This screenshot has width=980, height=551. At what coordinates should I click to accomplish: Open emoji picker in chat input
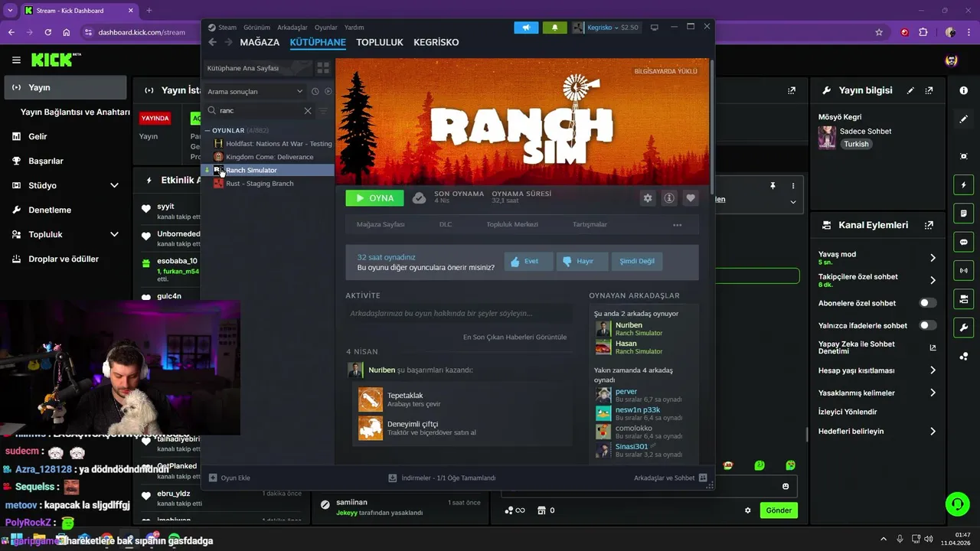coord(786,487)
